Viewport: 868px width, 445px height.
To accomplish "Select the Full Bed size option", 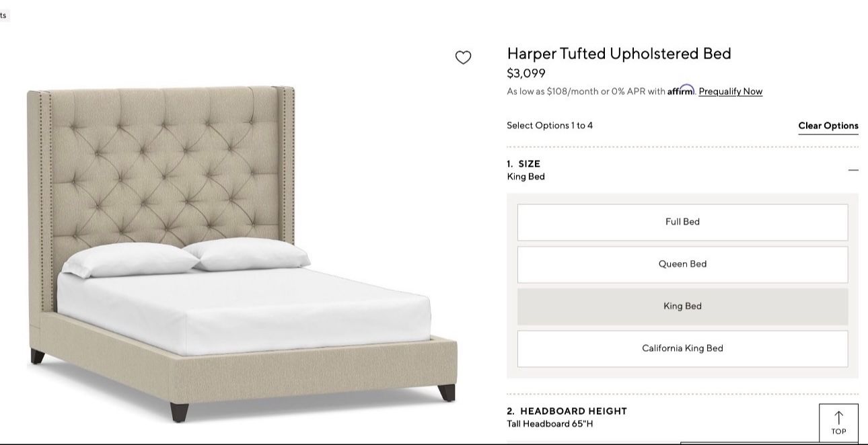I will click(682, 222).
